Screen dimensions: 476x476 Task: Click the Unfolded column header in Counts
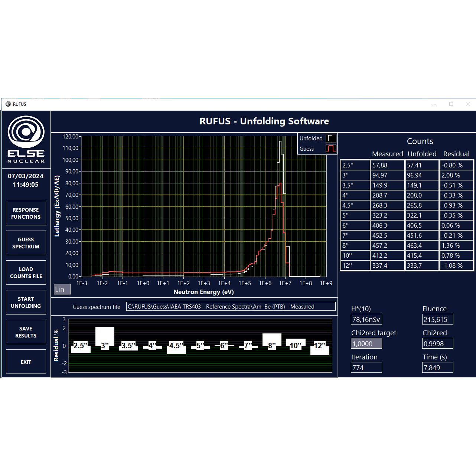[422, 154]
